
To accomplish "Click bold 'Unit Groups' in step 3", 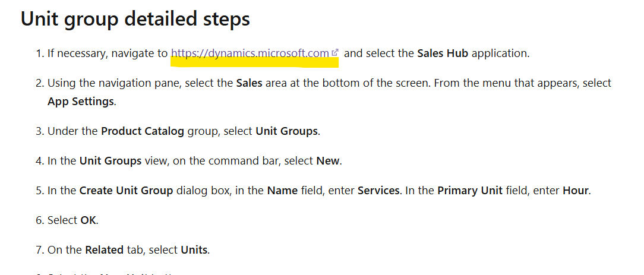I will (287, 131).
